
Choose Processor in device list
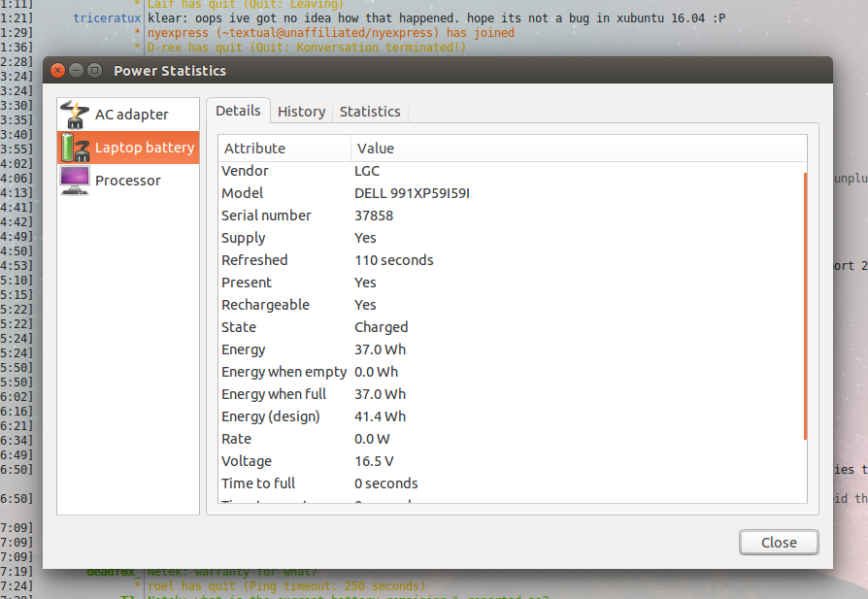tap(128, 181)
